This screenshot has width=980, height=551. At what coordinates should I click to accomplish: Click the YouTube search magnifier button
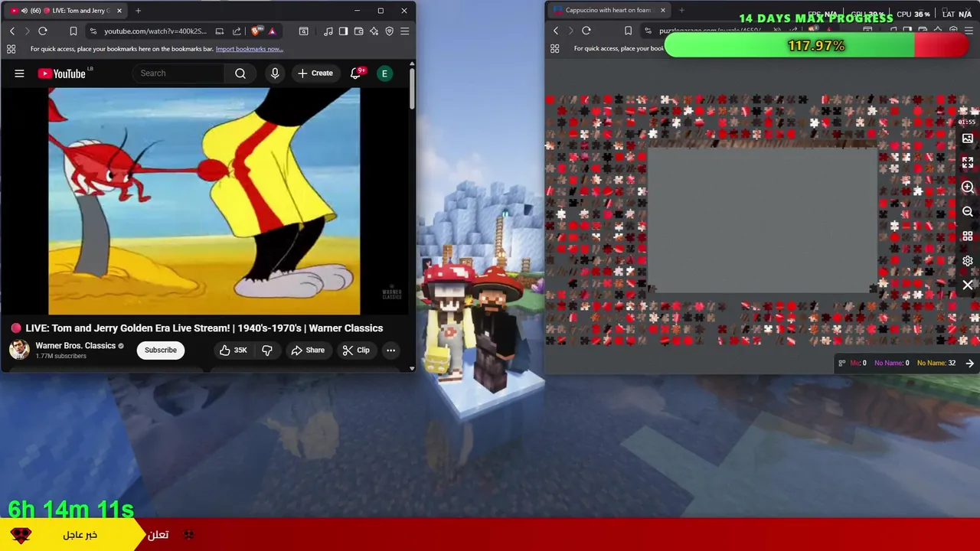point(240,73)
